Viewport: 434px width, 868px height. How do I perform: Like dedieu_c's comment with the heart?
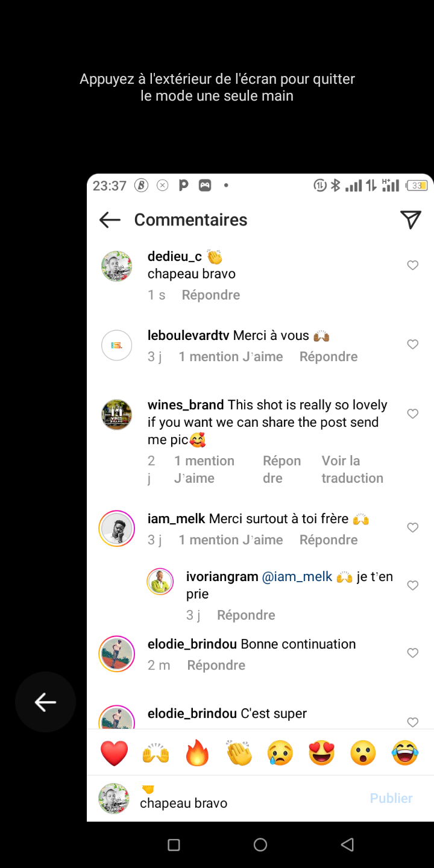tap(413, 265)
